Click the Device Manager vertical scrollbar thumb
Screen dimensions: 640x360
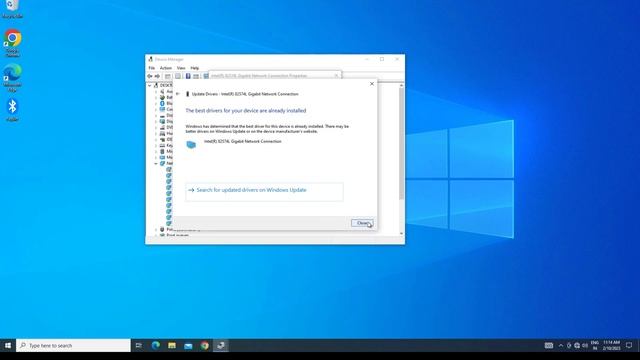click(402, 144)
